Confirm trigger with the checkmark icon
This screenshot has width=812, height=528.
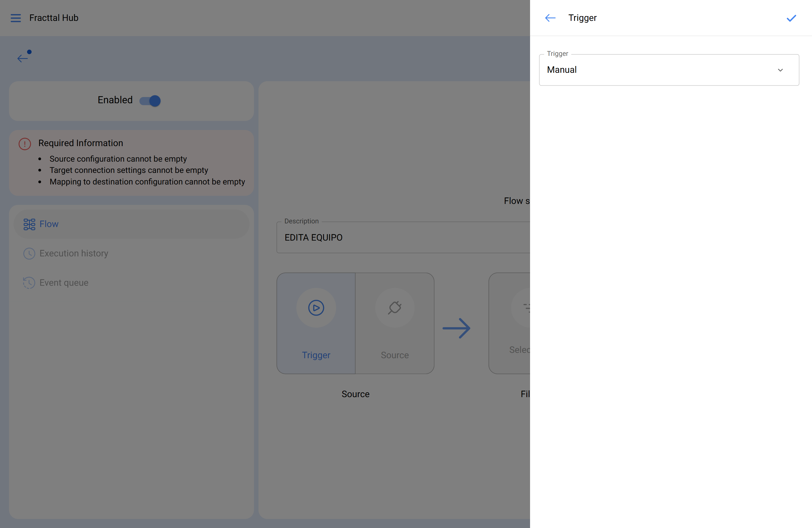pyautogui.click(x=791, y=18)
